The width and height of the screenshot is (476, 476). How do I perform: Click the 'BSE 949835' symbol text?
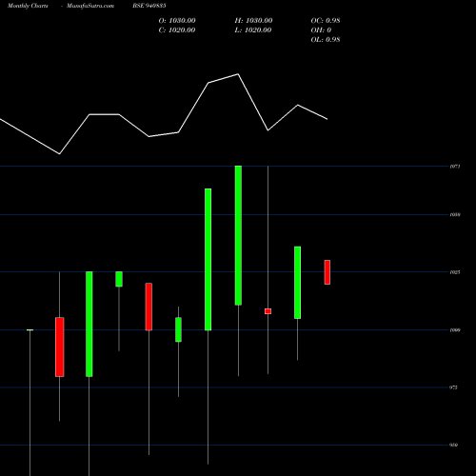149,6
